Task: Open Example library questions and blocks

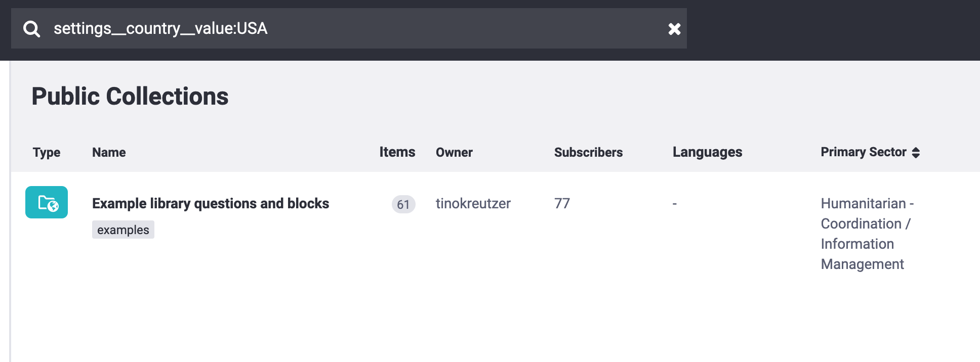Action: 211,203
